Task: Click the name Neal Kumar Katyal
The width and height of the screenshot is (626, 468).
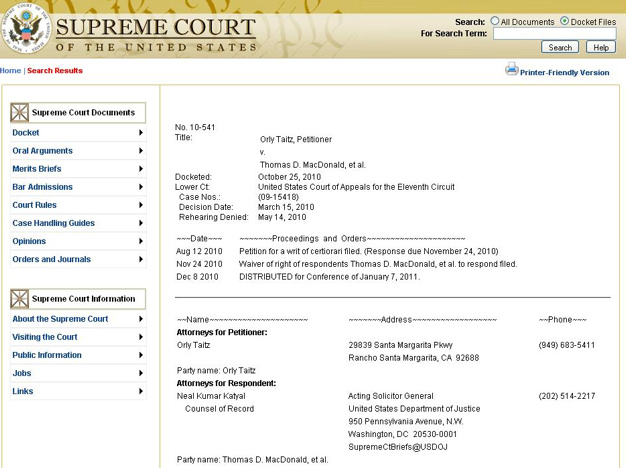Action: coord(211,396)
